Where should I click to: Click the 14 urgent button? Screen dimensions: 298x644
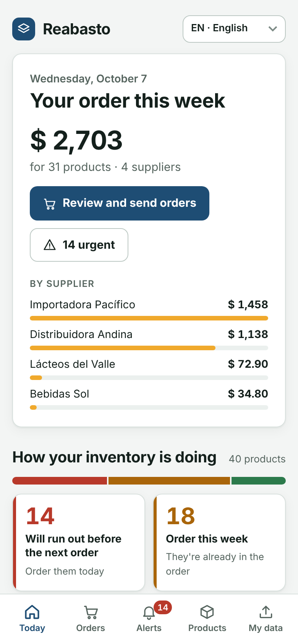[79, 245]
